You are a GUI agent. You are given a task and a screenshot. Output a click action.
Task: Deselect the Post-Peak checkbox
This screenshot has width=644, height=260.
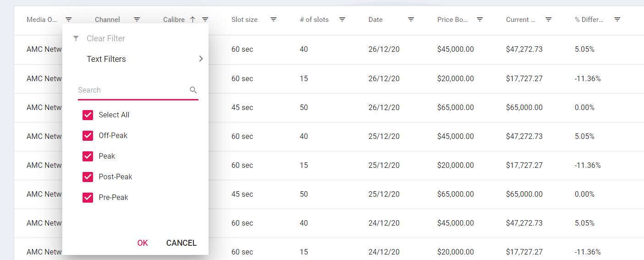coord(88,177)
